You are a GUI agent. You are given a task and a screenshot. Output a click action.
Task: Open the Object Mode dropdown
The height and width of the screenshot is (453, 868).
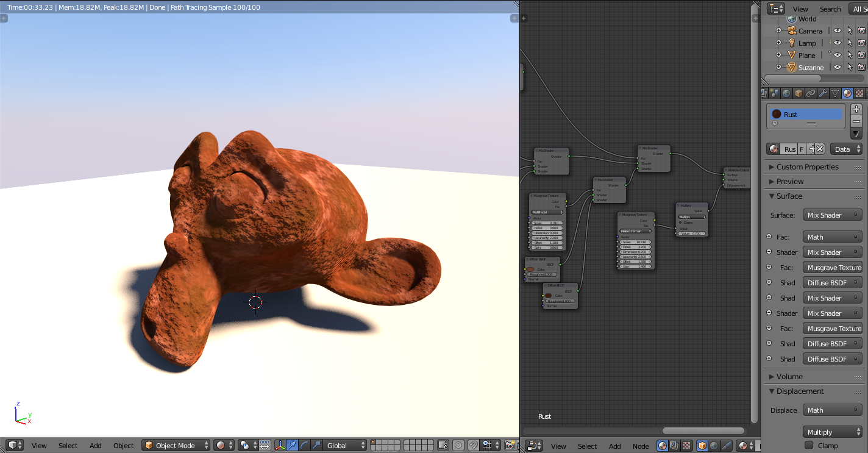click(176, 446)
